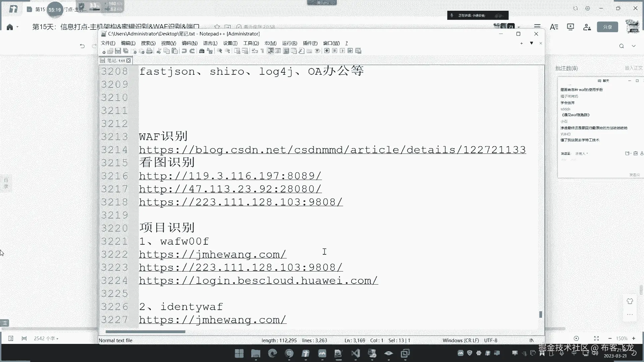Open the 插件(P) menu
The image size is (644, 362).
[310, 43]
